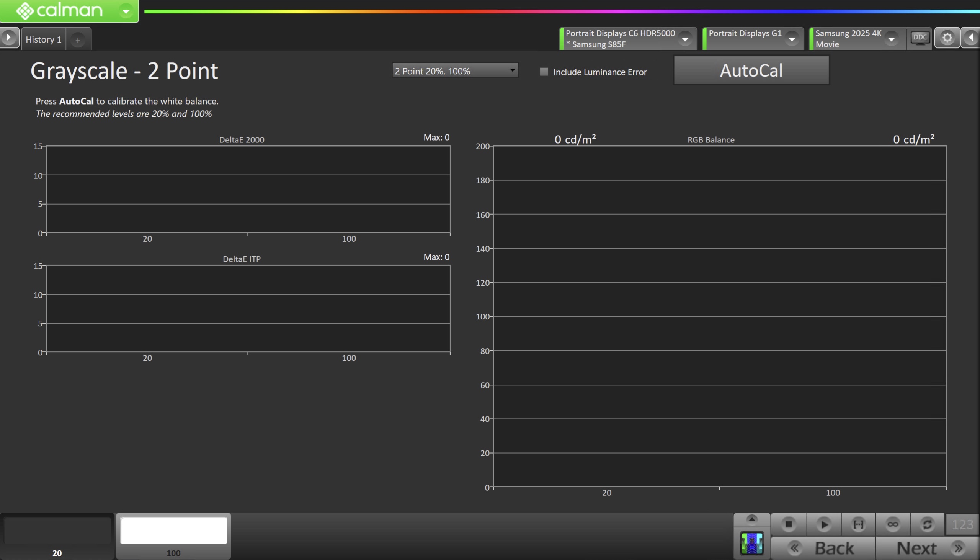Expand Portrait Displays G1 source dropdown
980x560 pixels.
(792, 39)
